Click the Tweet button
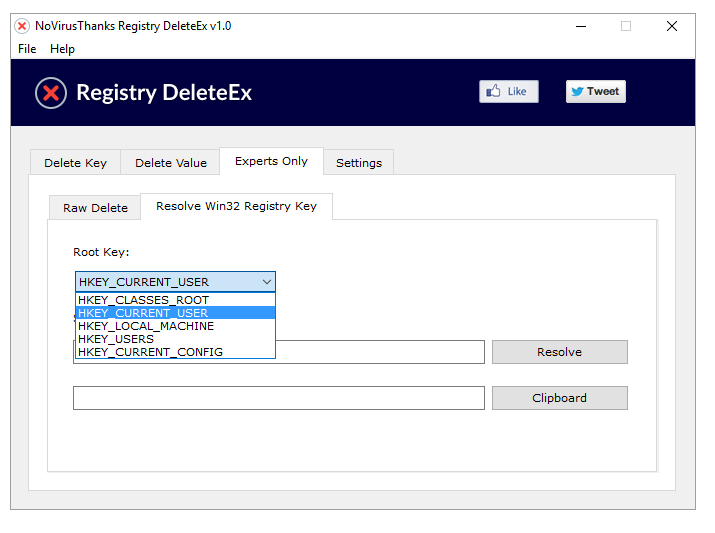The height and width of the screenshot is (533, 715). point(596,92)
